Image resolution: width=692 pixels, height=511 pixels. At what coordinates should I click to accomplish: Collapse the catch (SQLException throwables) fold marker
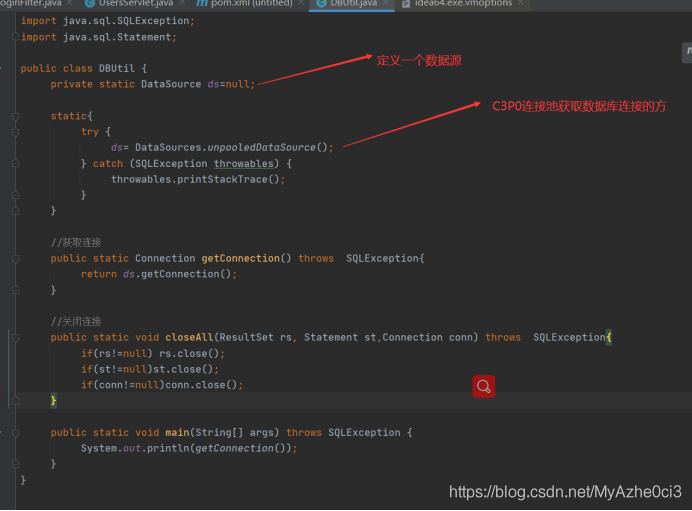(x=15, y=164)
